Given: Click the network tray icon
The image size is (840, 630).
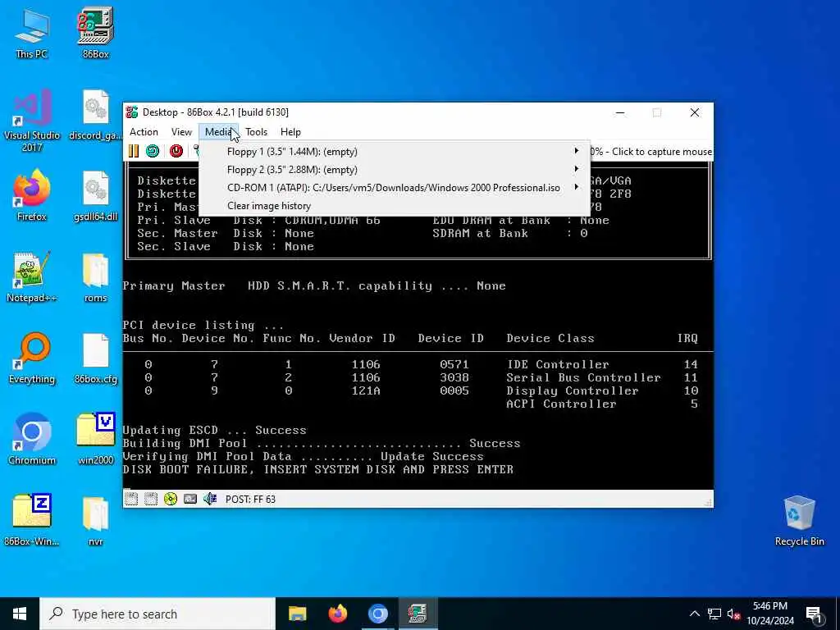Looking at the screenshot, I should click(x=714, y=614).
